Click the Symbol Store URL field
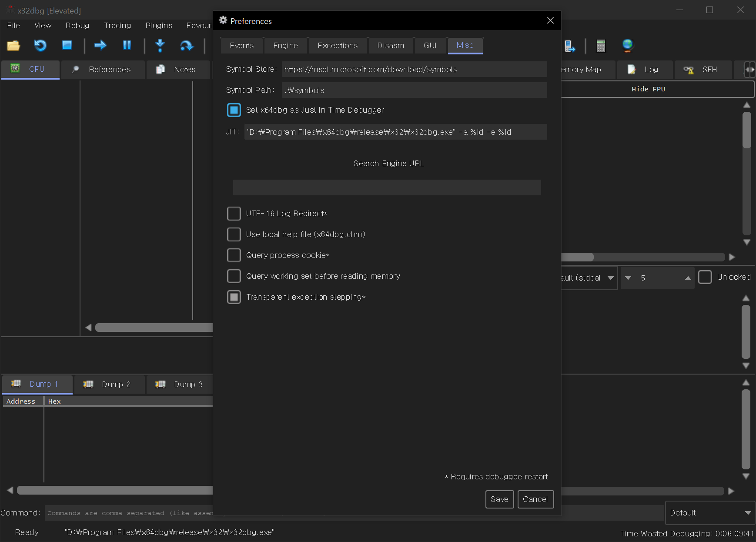 click(414, 70)
